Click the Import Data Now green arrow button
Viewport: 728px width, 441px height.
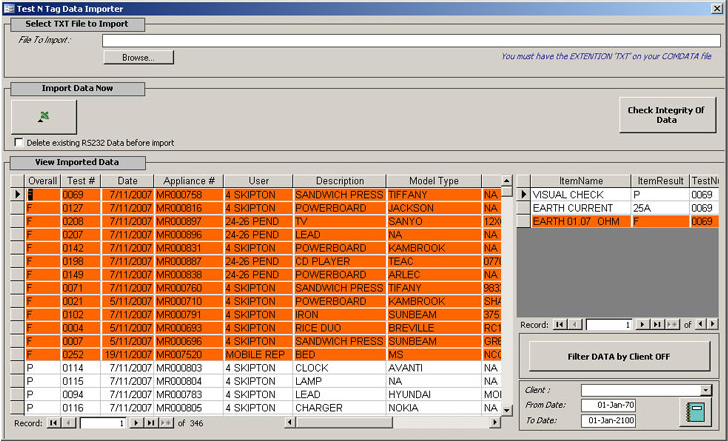[44, 117]
